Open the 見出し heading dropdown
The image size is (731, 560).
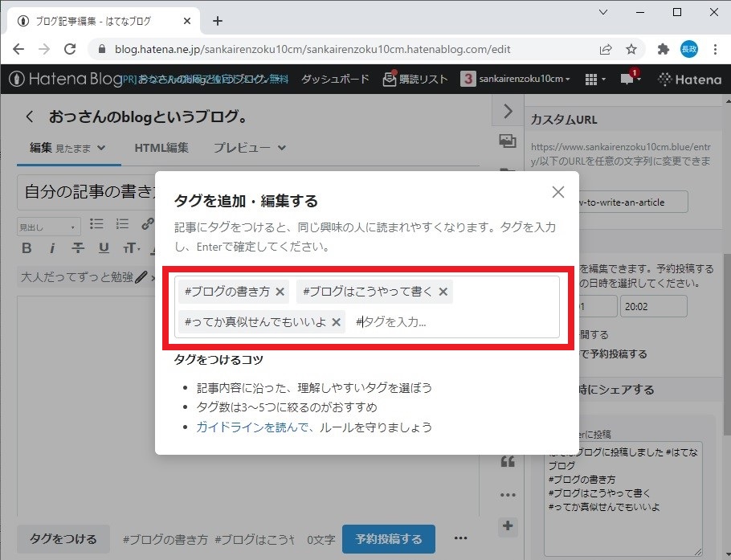[48, 227]
